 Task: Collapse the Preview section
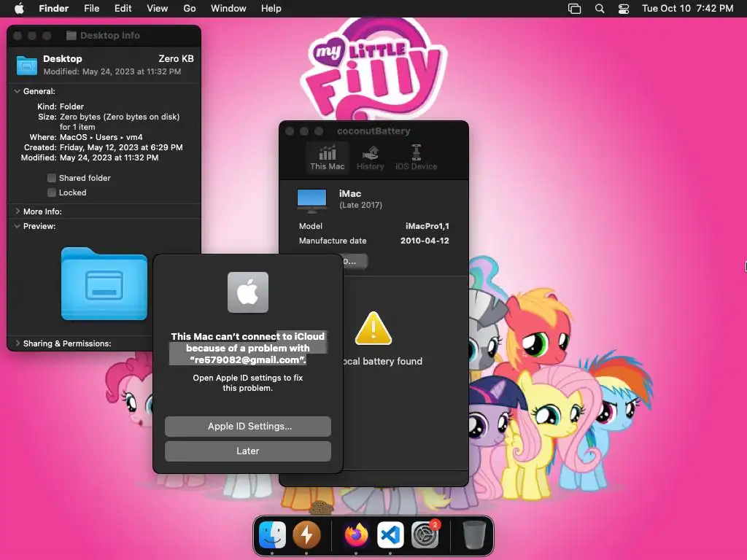point(18,226)
